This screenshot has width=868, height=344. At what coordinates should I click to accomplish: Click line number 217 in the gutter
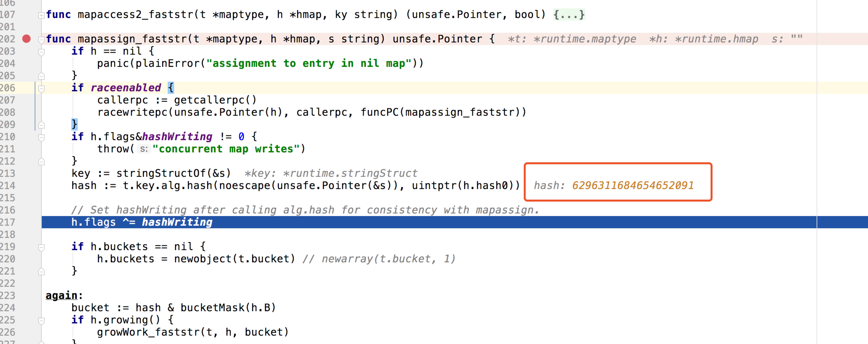click(7, 222)
